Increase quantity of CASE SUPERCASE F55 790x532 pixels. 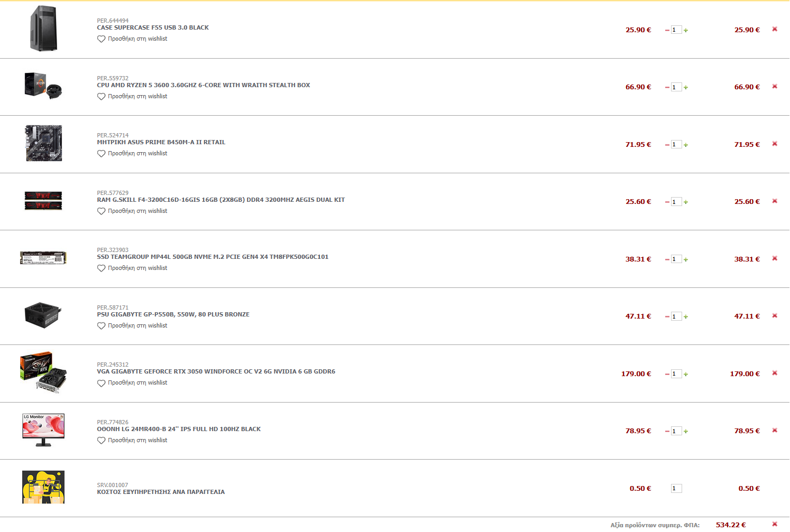coord(686,30)
